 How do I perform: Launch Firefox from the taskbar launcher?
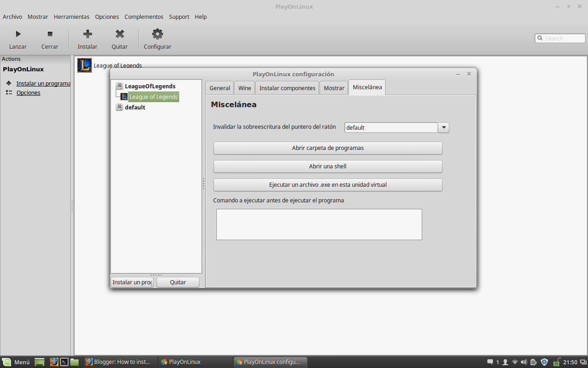point(54,362)
